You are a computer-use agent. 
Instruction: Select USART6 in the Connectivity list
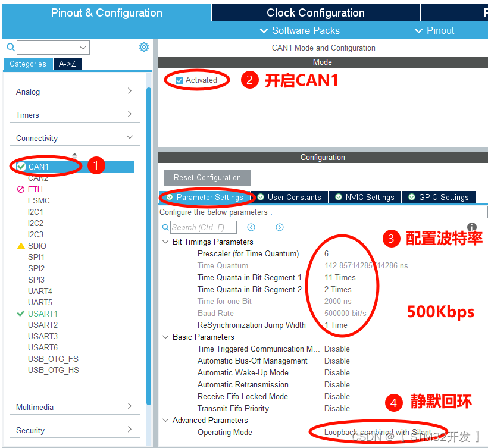pos(43,347)
